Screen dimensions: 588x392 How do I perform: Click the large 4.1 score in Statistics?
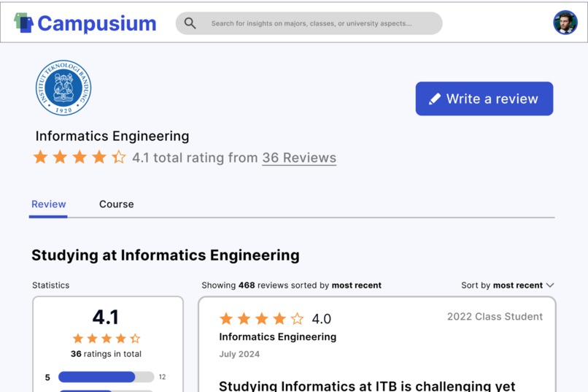106,318
